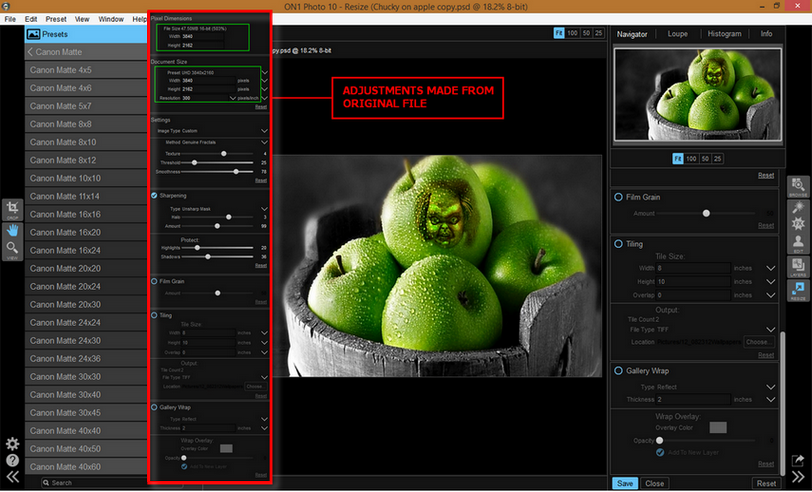Select the Hand pan tool
The height and width of the screenshot is (492, 812).
(x=12, y=229)
